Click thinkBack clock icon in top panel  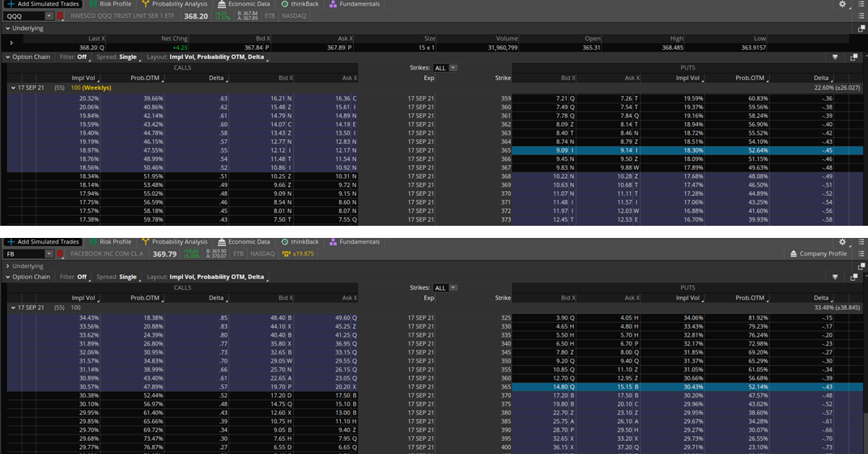pos(285,4)
